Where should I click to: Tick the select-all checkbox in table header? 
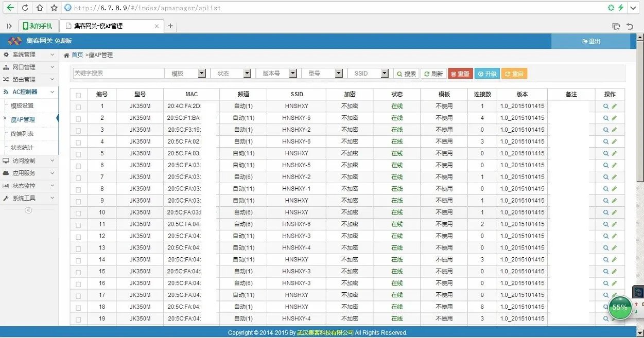(78, 95)
